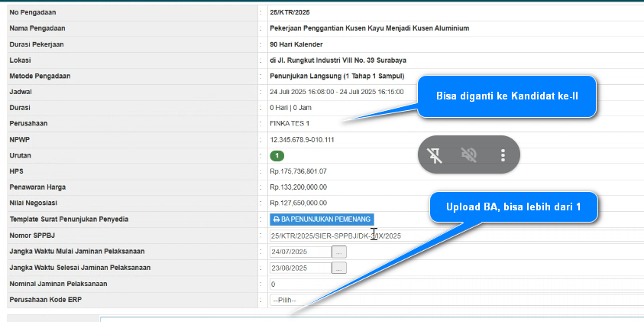Click the end date field 23/08/2025
Screen dimensions: 644x322
click(x=300, y=268)
